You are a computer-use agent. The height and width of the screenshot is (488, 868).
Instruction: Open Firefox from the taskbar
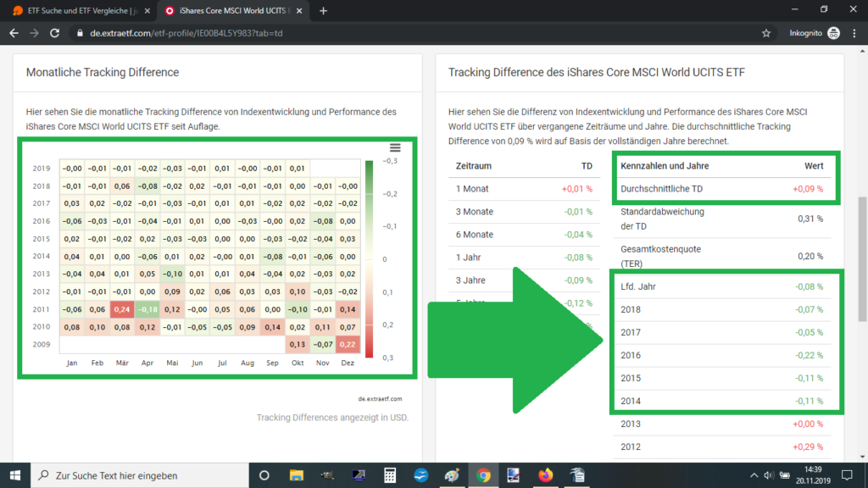(x=545, y=475)
